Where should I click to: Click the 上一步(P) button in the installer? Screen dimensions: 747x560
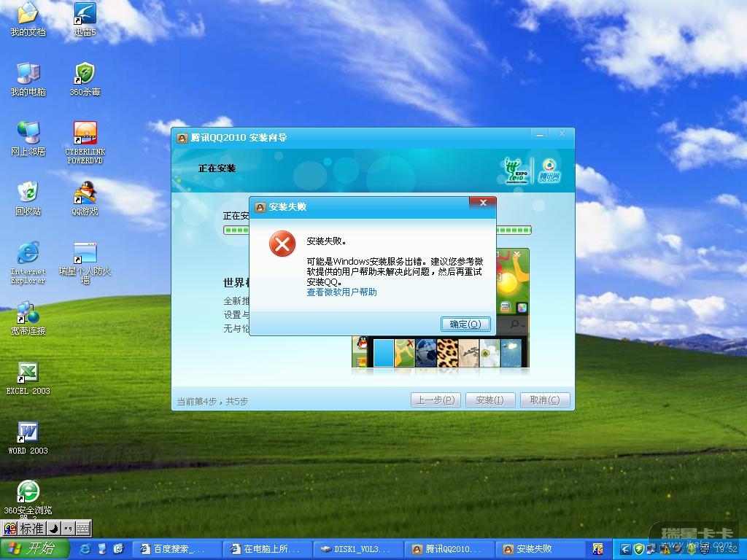436,400
